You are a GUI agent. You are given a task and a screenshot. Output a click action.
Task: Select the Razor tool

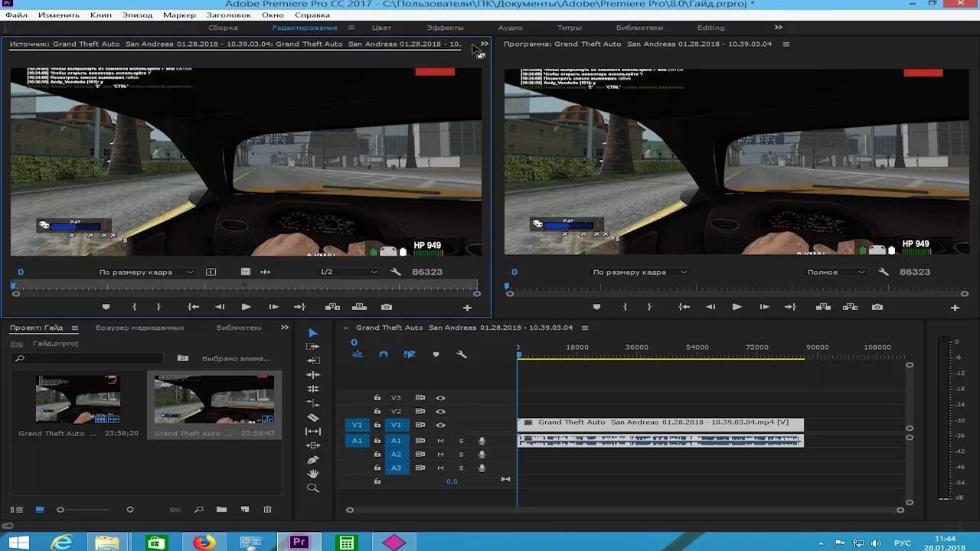tap(312, 417)
